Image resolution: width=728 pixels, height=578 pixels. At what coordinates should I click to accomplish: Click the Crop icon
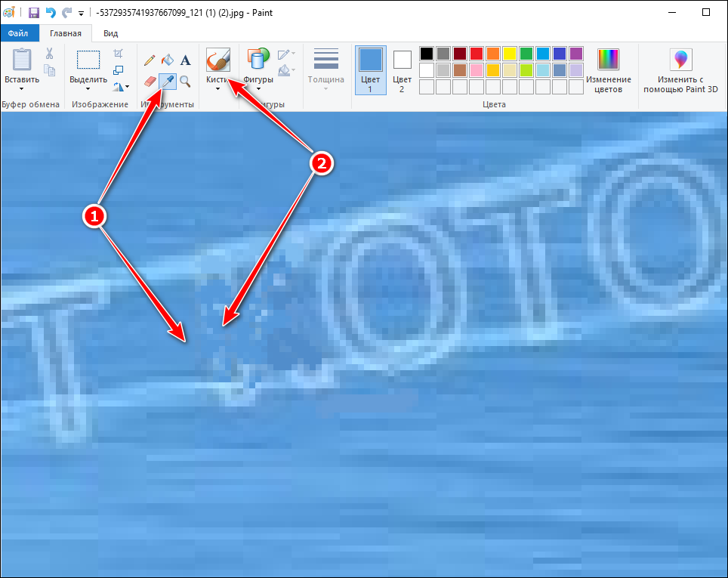[x=118, y=54]
